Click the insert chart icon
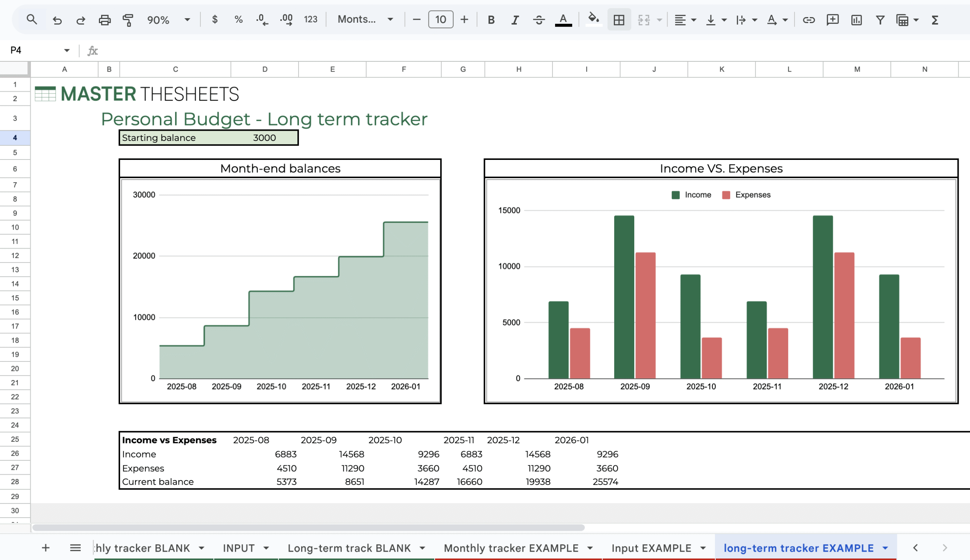Screen dimensions: 970x560 pyautogui.click(x=856, y=20)
